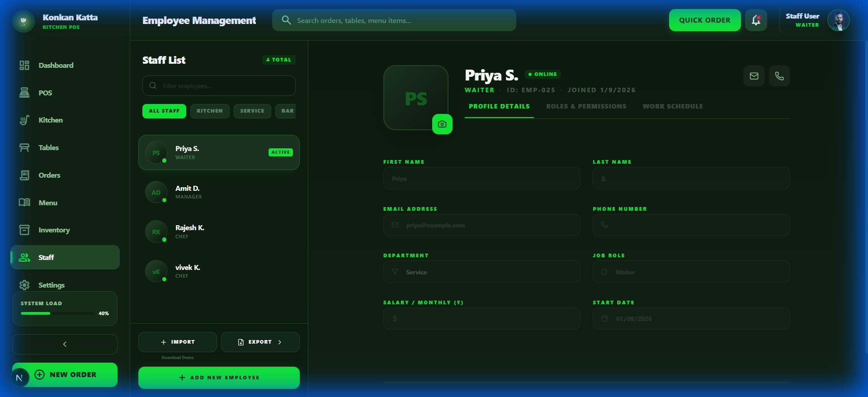
Task: Click the Phone Number field
Action: (691, 225)
